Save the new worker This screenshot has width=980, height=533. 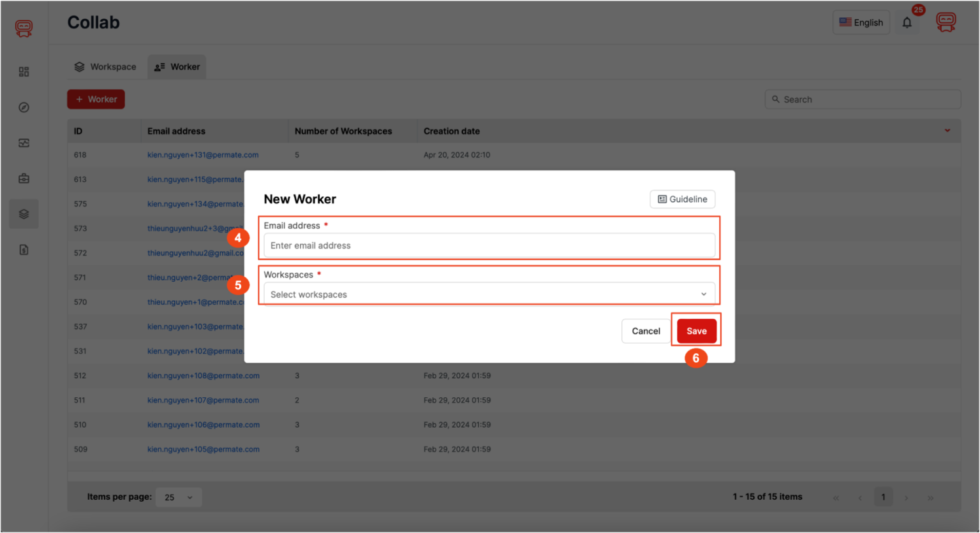point(696,331)
